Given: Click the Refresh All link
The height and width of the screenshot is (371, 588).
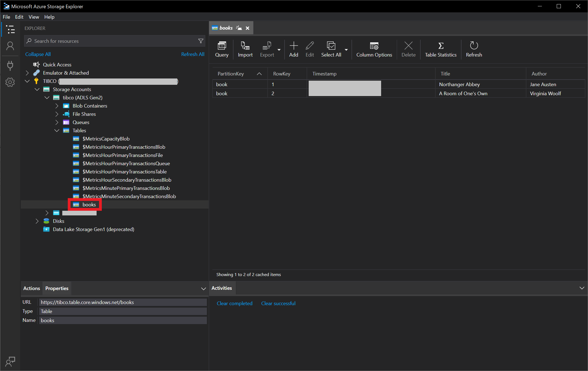Looking at the screenshot, I should 193,54.
